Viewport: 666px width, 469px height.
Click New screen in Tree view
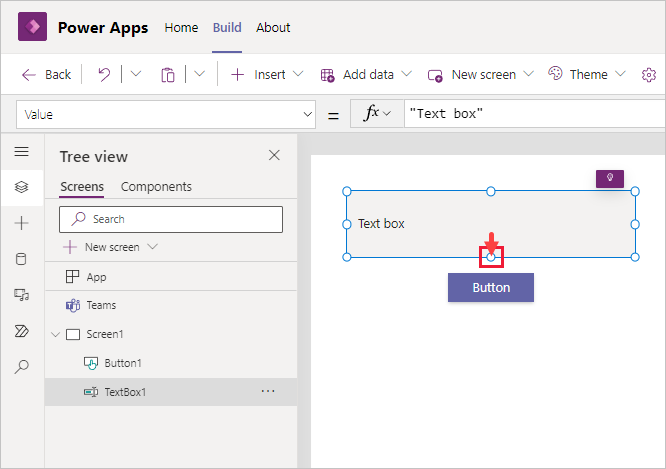110,247
